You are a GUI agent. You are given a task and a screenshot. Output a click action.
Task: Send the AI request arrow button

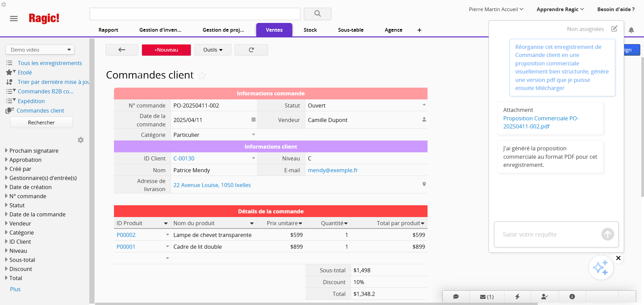pos(608,234)
